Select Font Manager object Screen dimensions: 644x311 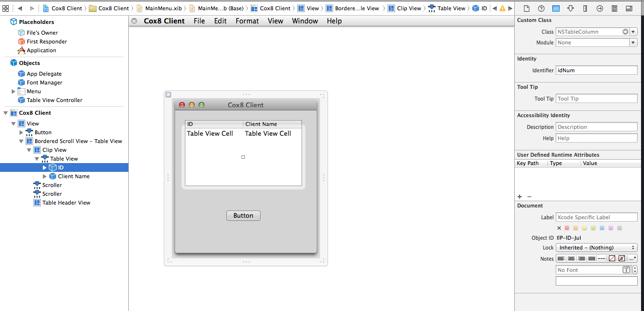click(x=40, y=83)
